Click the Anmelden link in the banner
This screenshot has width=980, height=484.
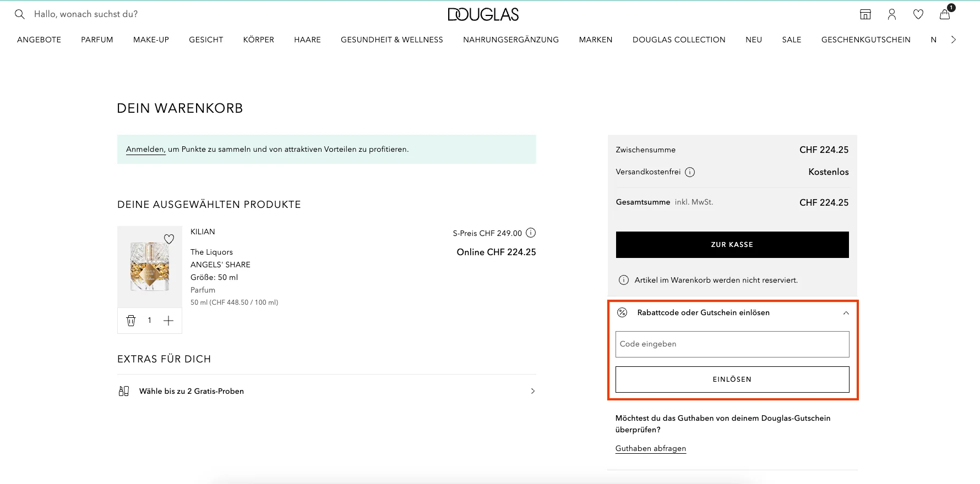[x=145, y=149]
